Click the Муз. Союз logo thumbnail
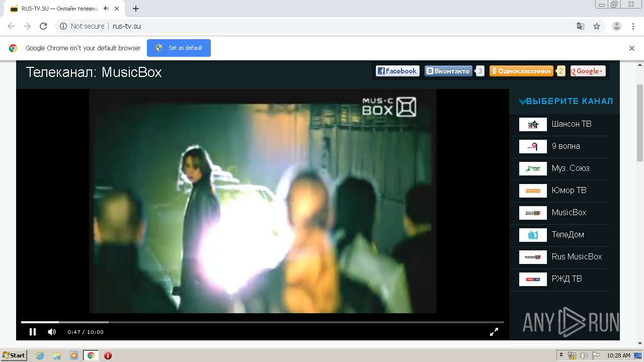 533,168
